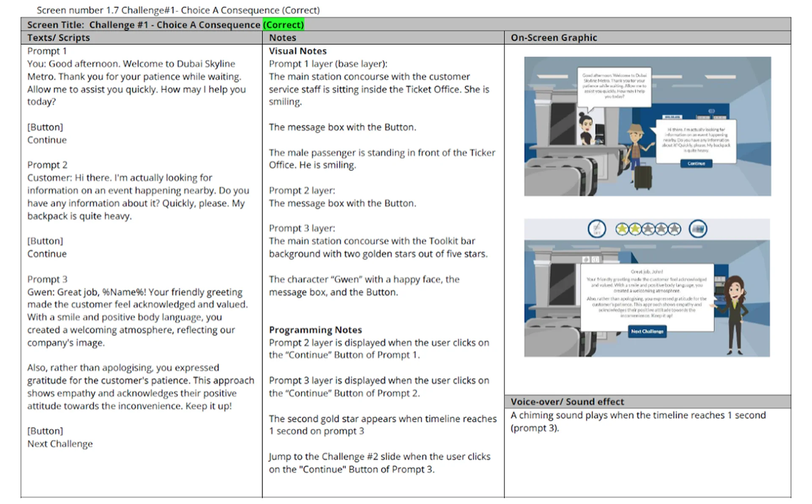The width and height of the screenshot is (812, 504).
Task: Click the first gold star in toolkit bar
Action: click(622, 229)
